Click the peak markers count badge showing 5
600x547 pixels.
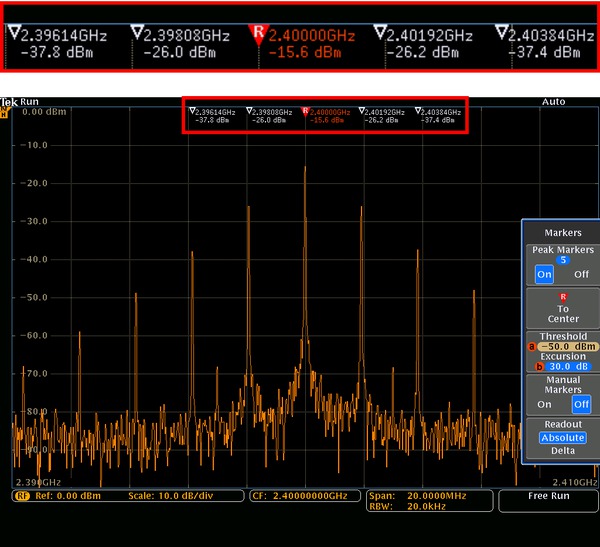coord(562,260)
